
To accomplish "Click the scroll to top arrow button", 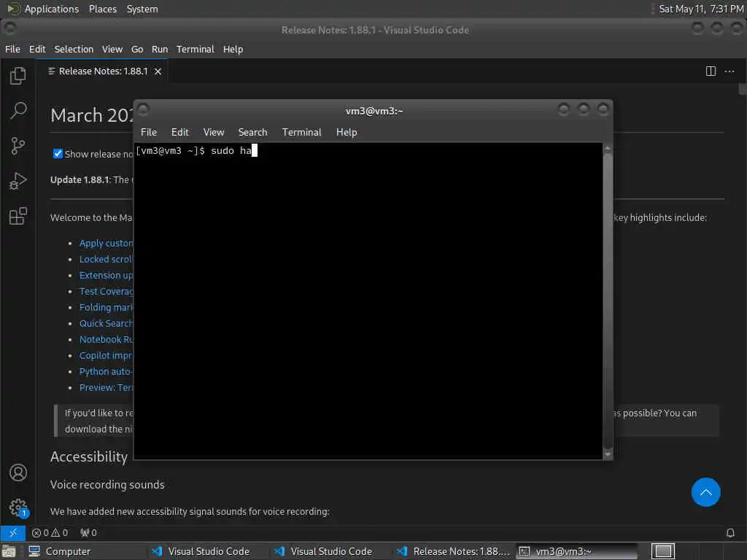I will [x=705, y=492].
